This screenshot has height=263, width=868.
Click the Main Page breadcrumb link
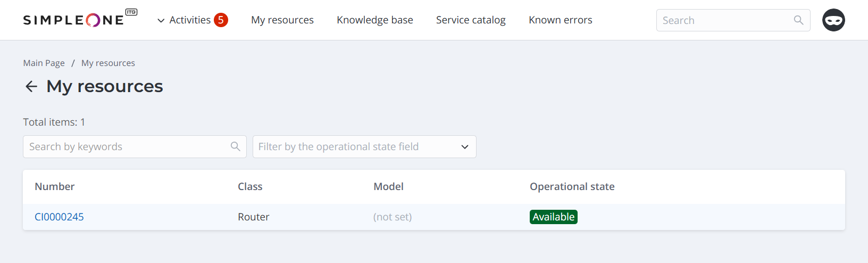coord(44,63)
